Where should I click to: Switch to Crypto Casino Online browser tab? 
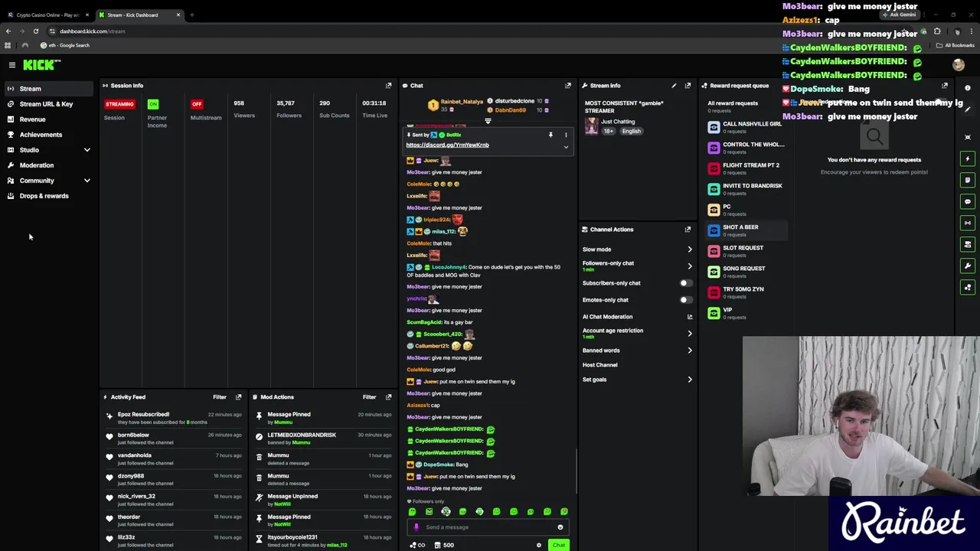[x=46, y=15]
